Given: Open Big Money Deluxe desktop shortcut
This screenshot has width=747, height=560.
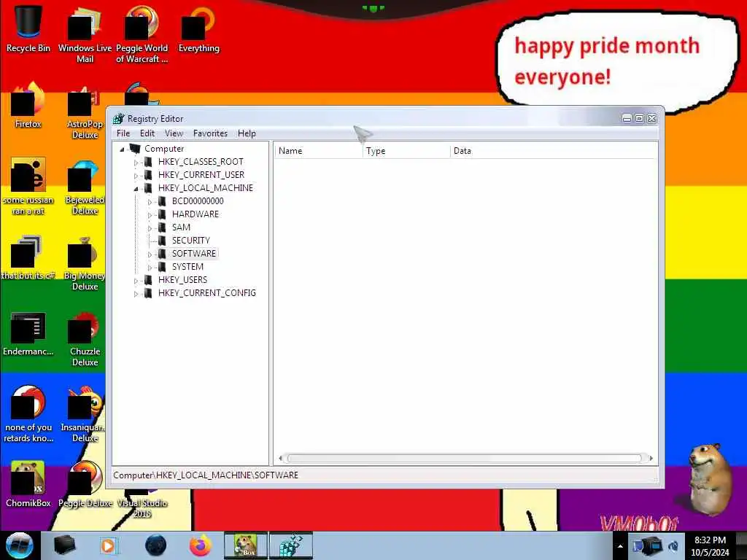Looking at the screenshot, I should point(85,262).
